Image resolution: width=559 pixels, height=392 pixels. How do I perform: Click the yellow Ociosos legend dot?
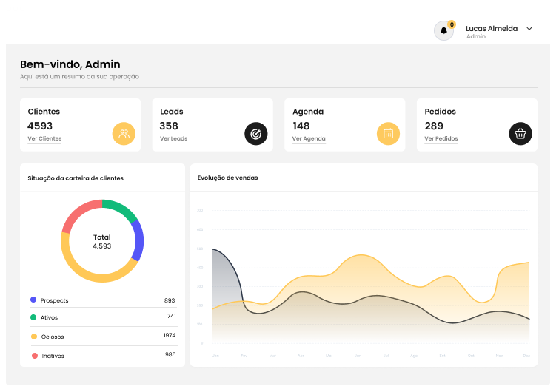(33, 337)
